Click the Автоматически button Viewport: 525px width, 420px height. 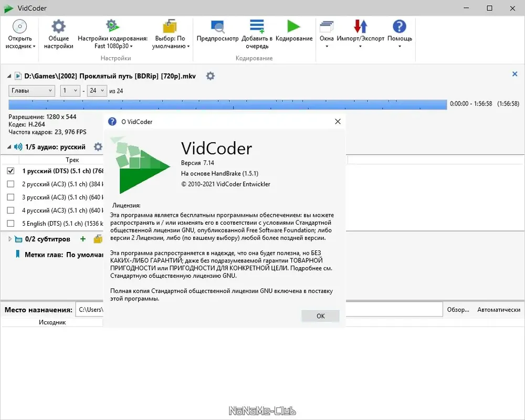click(x=499, y=309)
